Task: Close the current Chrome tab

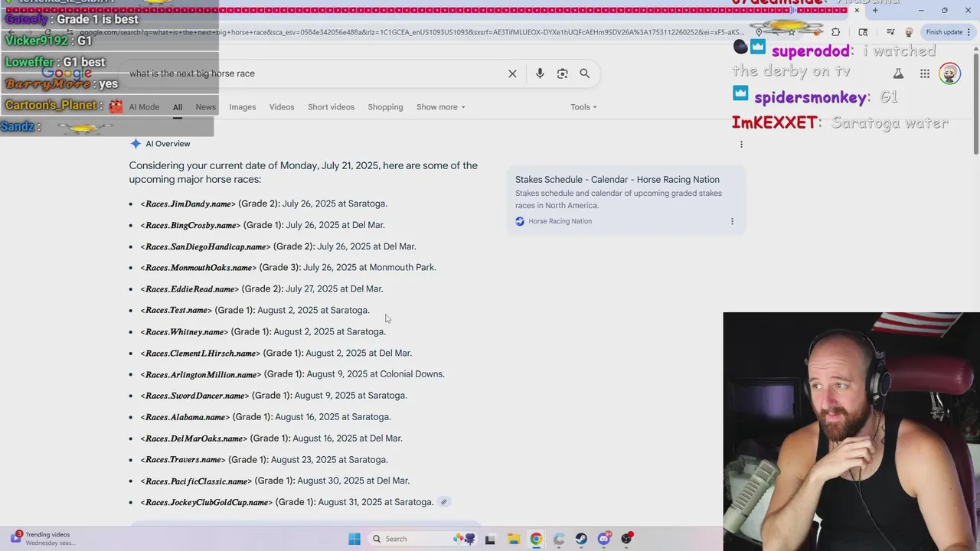Action: 857,10
